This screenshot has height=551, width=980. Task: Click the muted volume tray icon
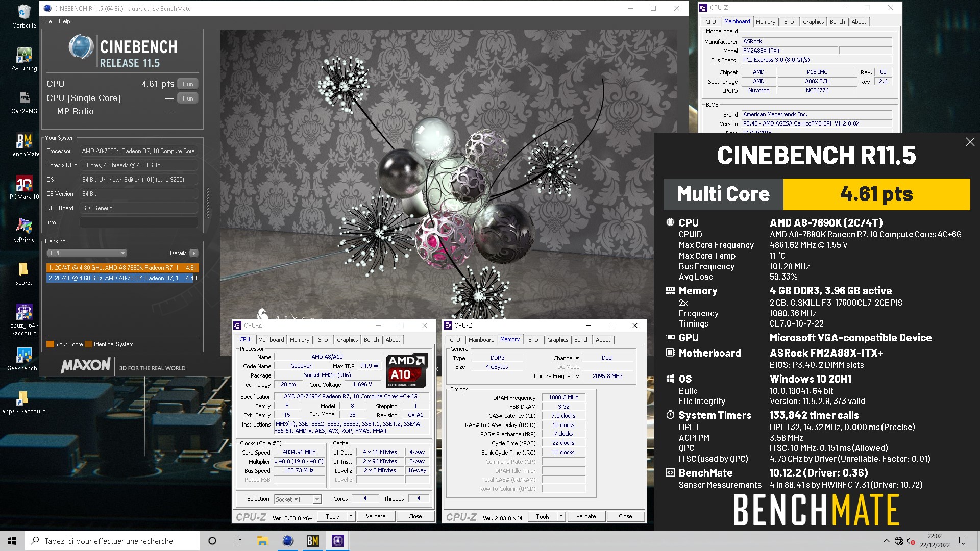pos(911,541)
